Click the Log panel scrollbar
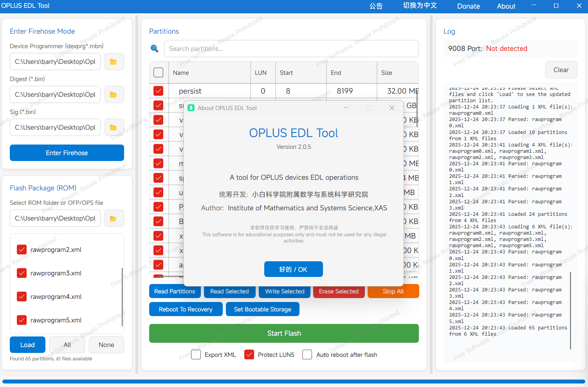This screenshot has height=387, width=588. [570, 310]
